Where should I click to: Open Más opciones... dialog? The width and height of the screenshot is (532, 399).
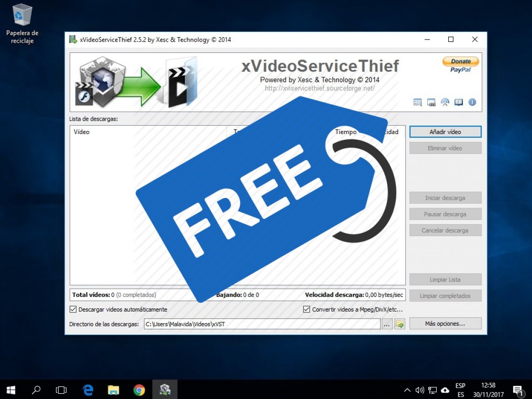[x=445, y=324]
